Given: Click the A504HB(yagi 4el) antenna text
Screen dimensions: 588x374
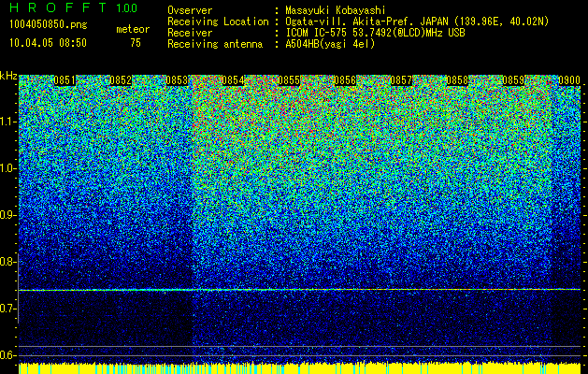Looking at the screenshot, I should [x=330, y=44].
